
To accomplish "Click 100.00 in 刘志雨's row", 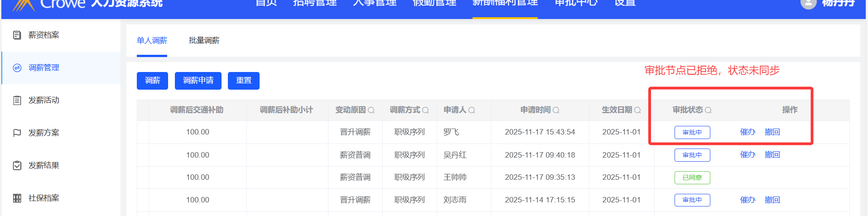I will pos(198,200).
